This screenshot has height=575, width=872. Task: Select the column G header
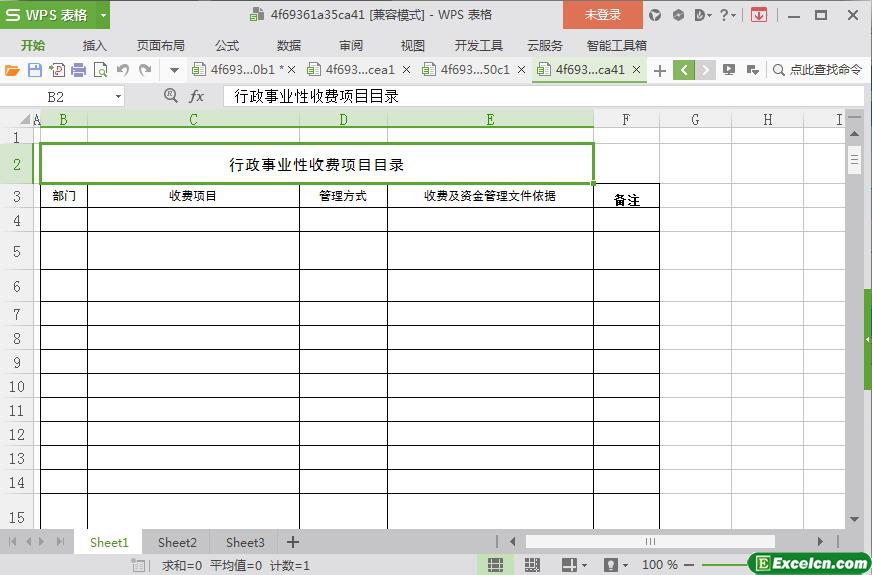(x=695, y=120)
